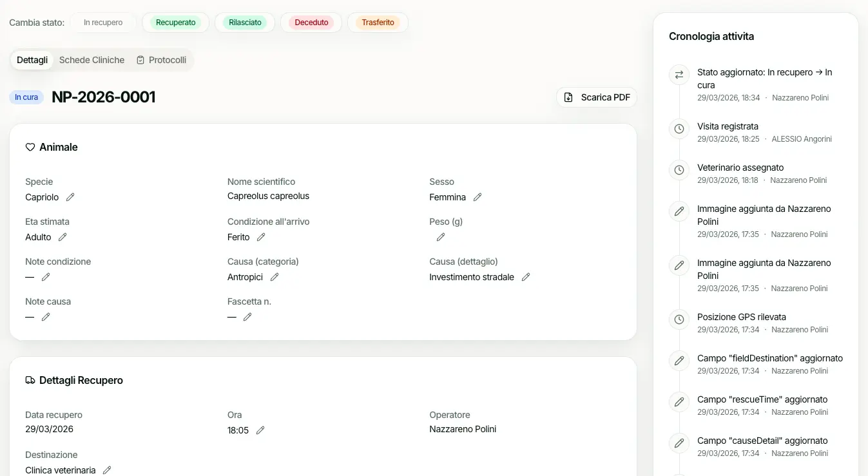Viewport: 868px width, 476px height.
Task: Download the record with Scarica PDF
Action: (x=597, y=97)
